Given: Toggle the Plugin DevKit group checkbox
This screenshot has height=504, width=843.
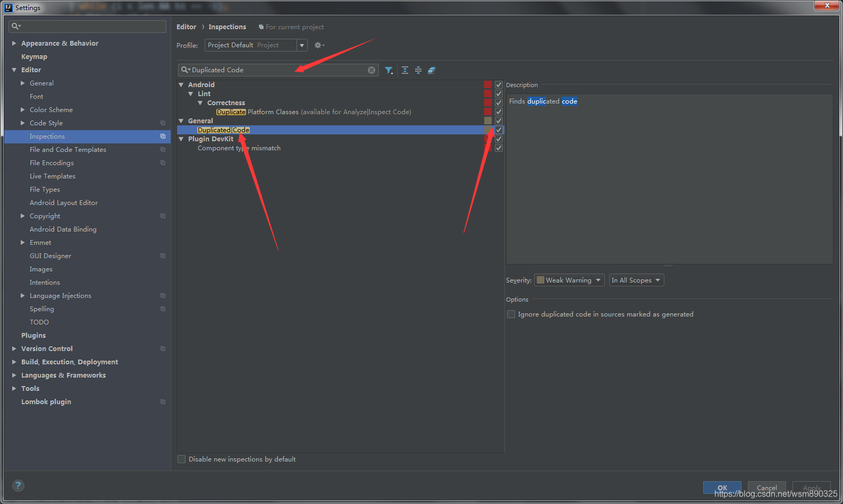Looking at the screenshot, I should (499, 139).
